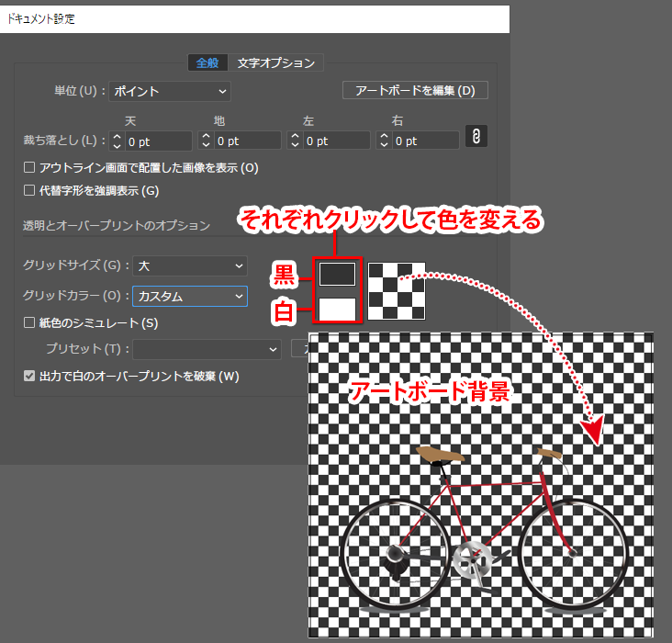Open the 文字オプション tab
672x643 pixels.
[276, 63]
